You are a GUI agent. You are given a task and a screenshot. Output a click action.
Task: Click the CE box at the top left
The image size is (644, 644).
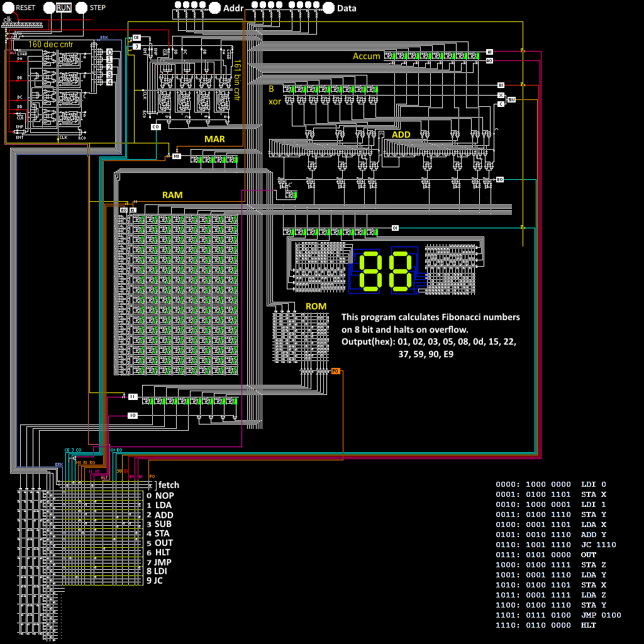coord(136,38)
